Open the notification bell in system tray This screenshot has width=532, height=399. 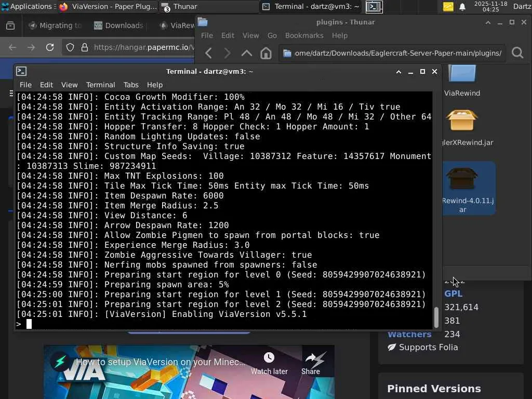point(462,7)
